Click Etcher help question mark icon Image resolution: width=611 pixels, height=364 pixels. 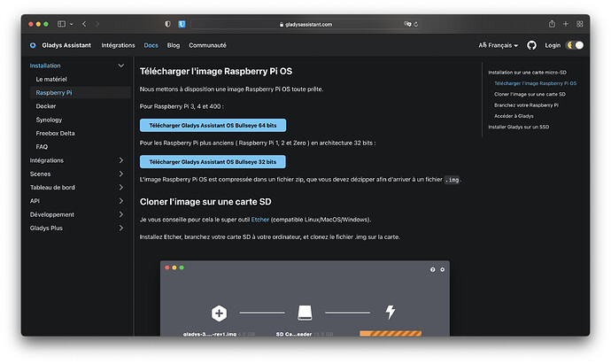pyautogui.click(x=432, y=270)
